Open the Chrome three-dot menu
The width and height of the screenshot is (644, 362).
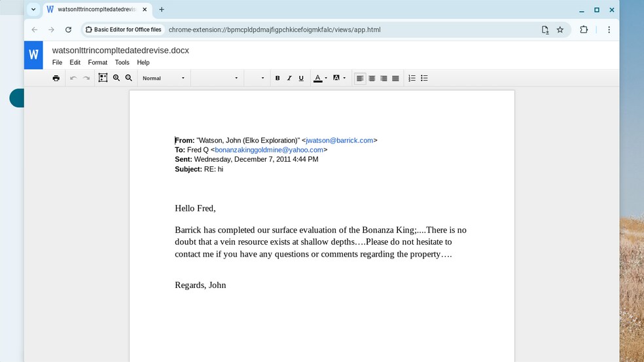pos(609,29)
